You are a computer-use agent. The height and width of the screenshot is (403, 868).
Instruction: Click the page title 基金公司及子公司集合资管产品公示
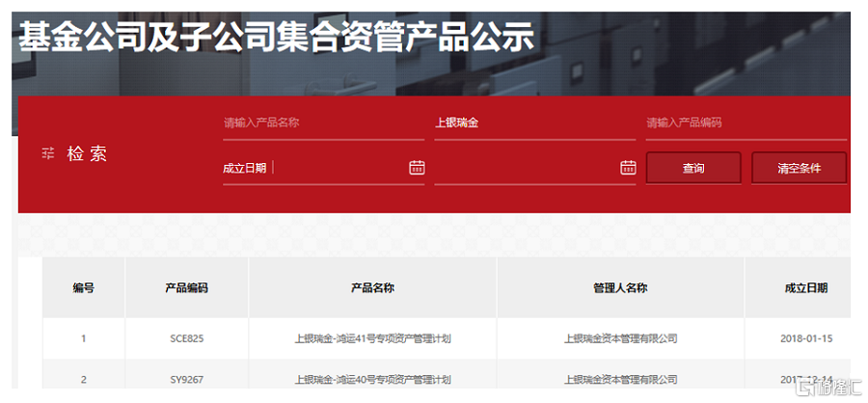[277, 39]
